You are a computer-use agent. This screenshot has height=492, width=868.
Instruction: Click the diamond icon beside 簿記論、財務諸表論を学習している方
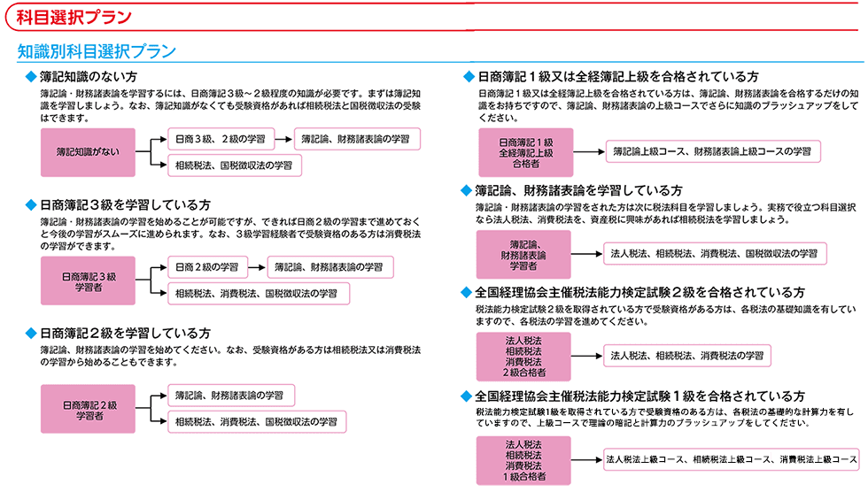coord(468,190)
